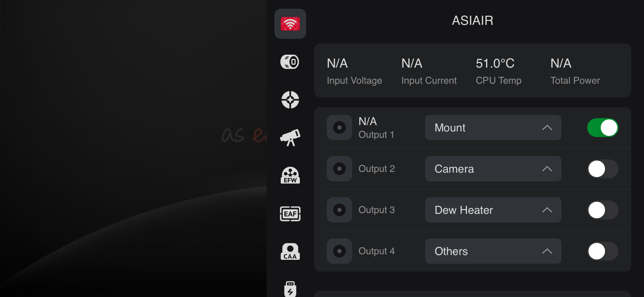The image size is (644, 297).
Task: Expand the Others device type dropdown
Action: (x=493, y=251)
